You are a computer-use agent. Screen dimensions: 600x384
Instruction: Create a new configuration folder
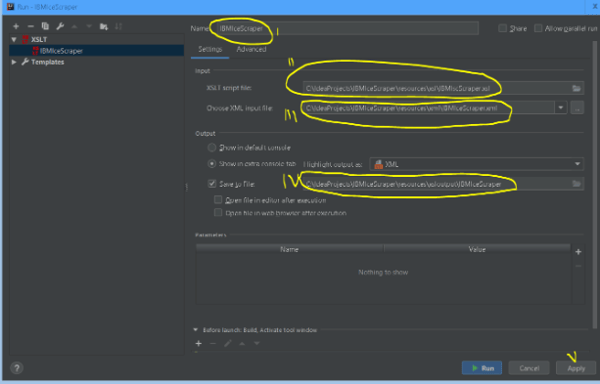tap(103, 26)
